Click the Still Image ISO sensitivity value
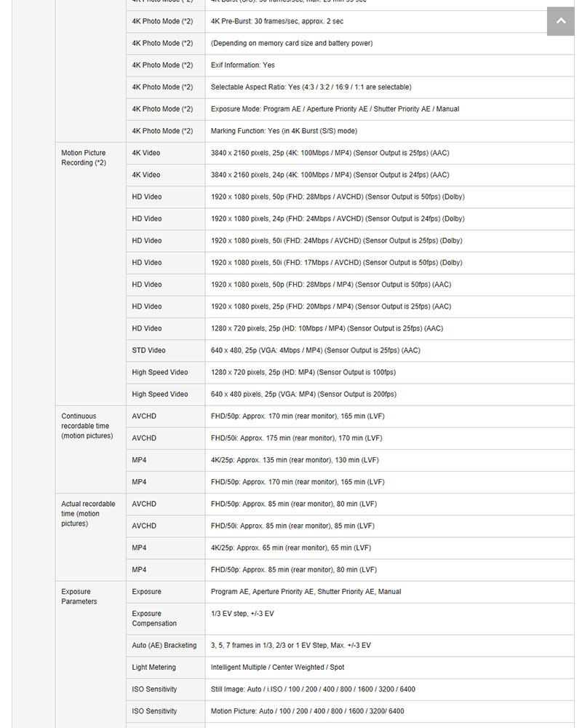This screenshot has height=728, width=582. (x=313, y=689)
